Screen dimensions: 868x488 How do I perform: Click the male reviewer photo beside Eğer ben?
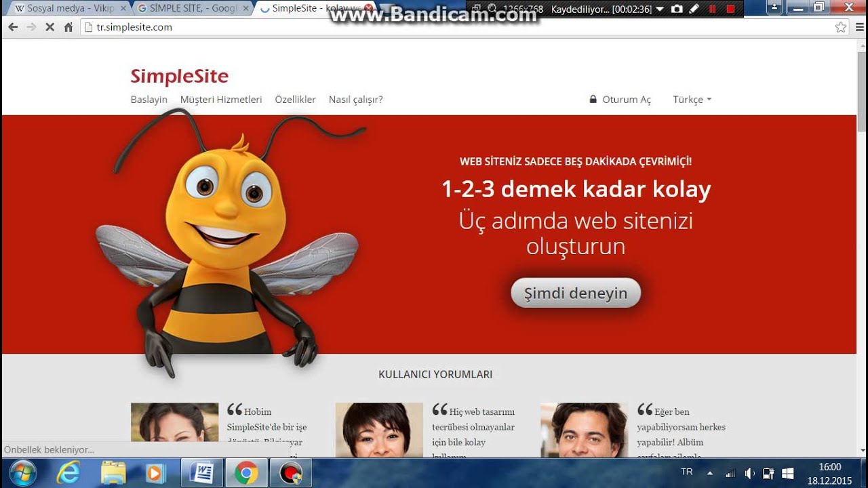[584, 429]
